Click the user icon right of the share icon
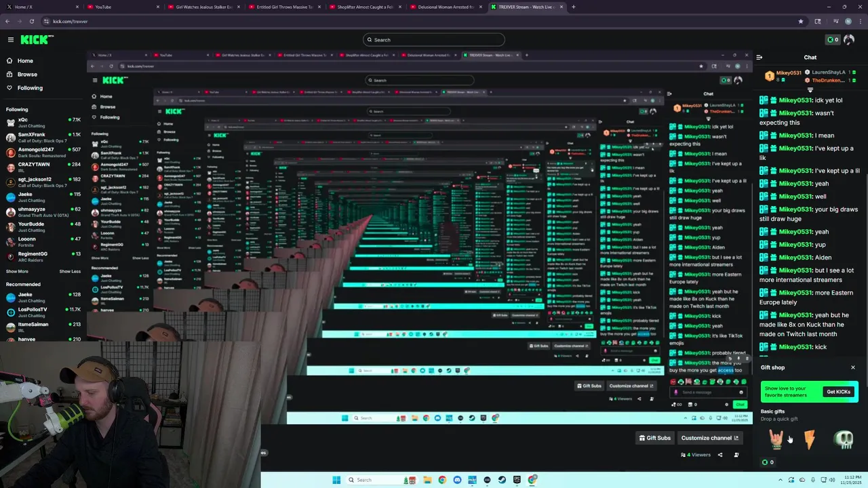Viewport: 868px width, 488px height. click(736, 455)
